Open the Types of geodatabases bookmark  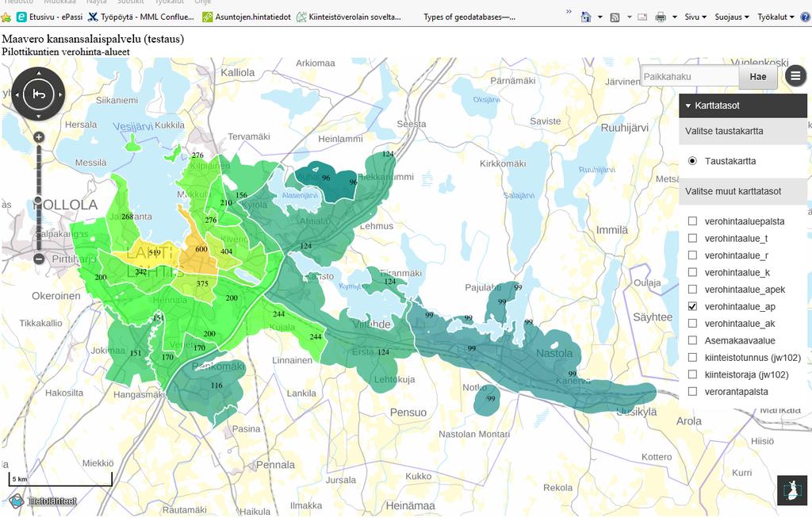[x=469, y=17]
